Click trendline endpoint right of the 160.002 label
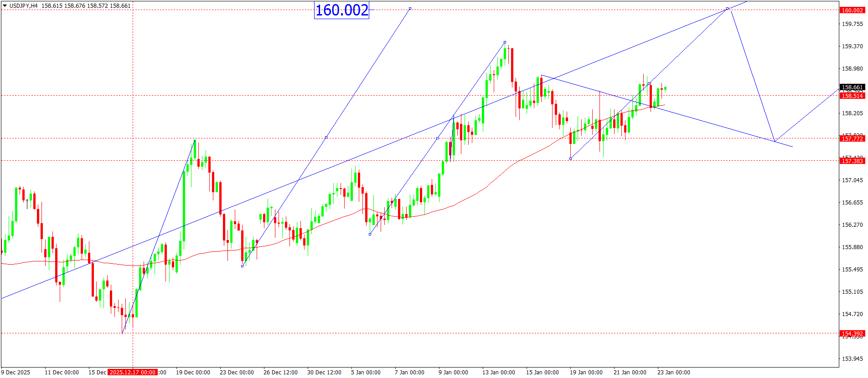 click(x=410, y=9)
